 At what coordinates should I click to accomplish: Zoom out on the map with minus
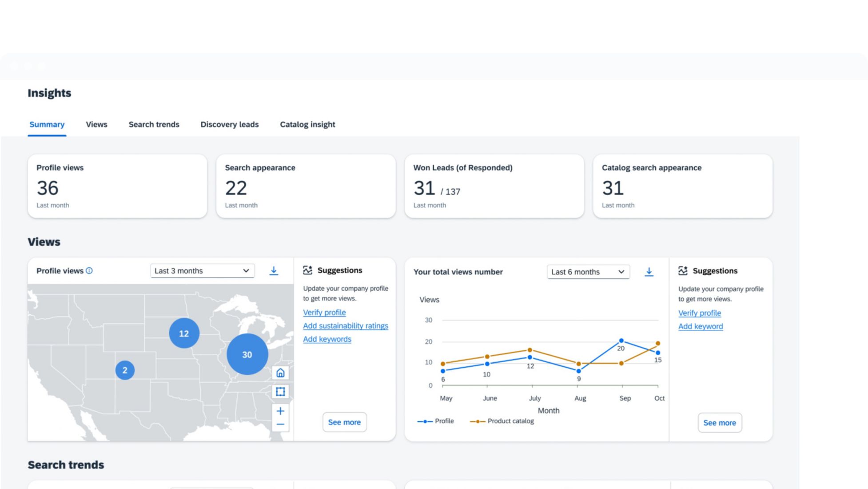280,425
